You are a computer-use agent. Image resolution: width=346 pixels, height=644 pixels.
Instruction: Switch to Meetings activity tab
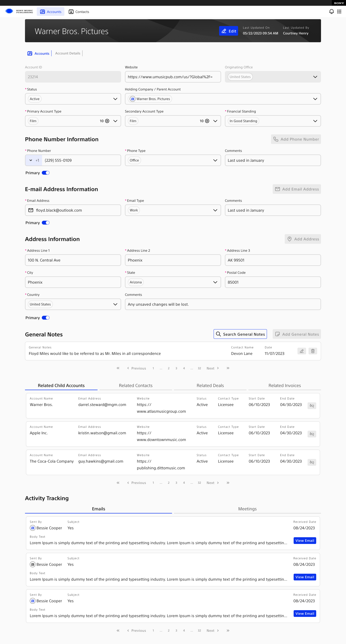pyautogui.click(x=247, y=509)
